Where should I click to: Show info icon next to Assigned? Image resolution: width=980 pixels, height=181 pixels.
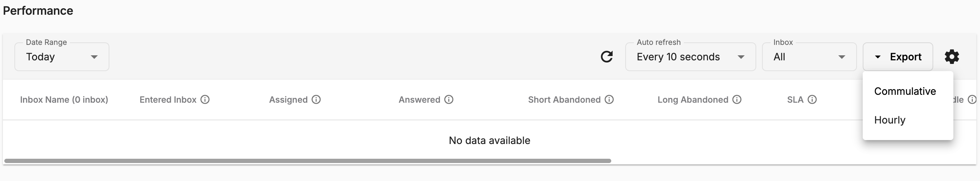[x=316, y=99]
